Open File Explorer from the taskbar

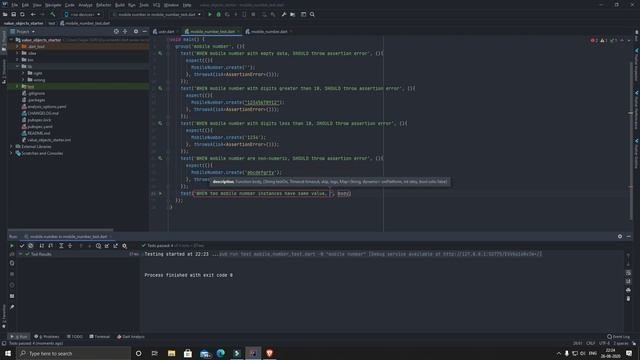click(171, 353)
